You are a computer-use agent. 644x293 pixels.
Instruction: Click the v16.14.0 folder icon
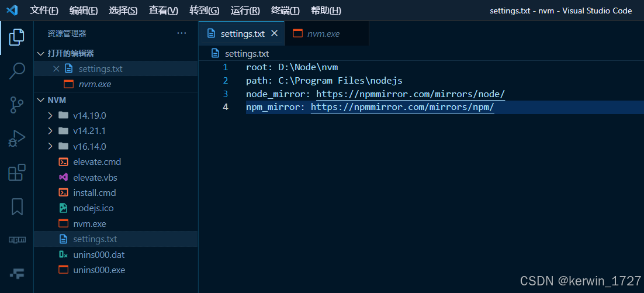click(63, 146)
